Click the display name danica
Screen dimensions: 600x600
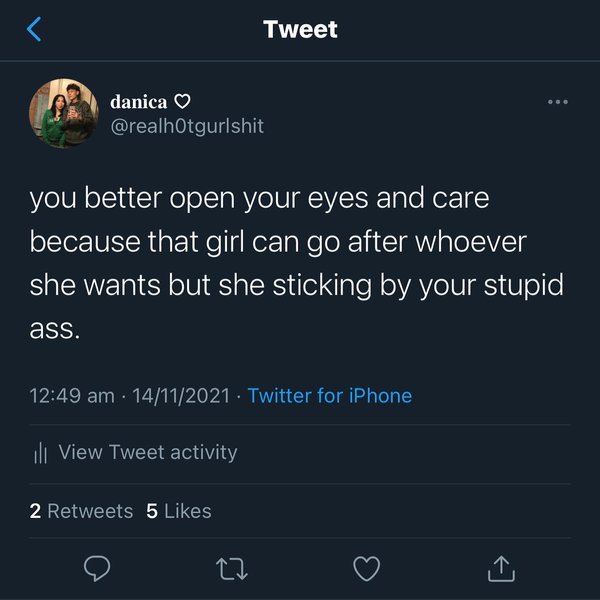139,102
